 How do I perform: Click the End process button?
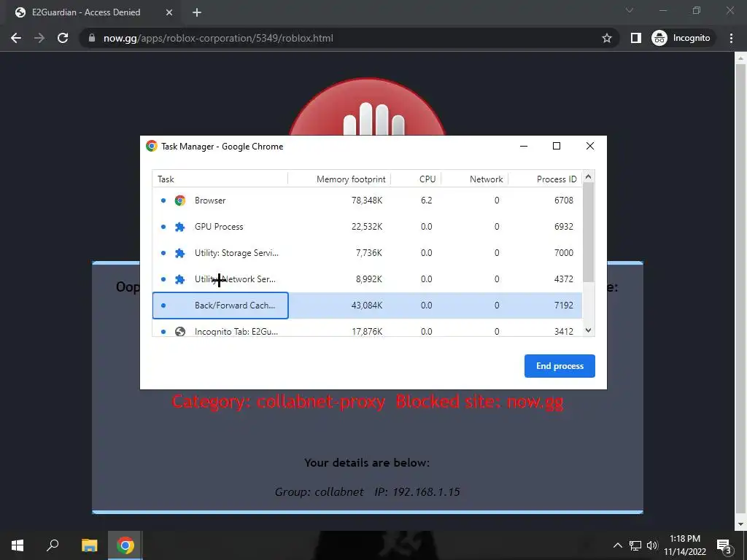pyautogui.click(x=560, y=366)
